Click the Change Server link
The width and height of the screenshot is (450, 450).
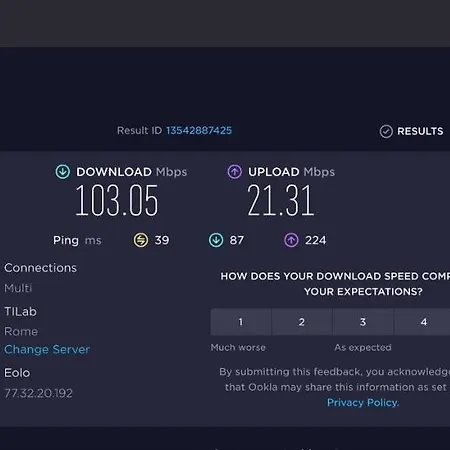tap(47, 349)
